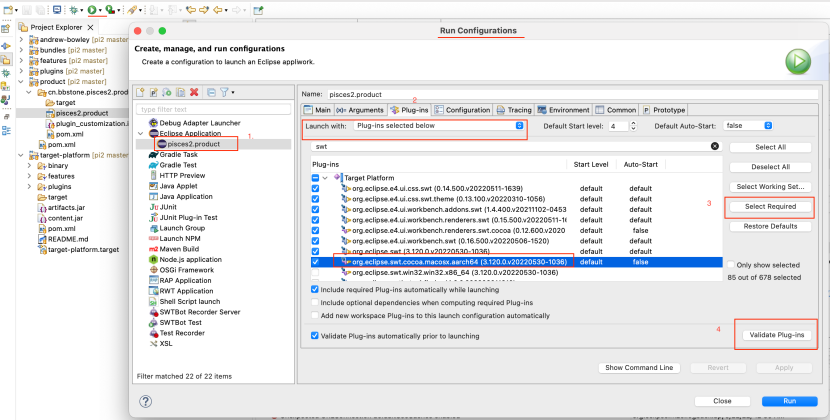The width and height of the screenshot is (830, 420).
Task: Click the Debug bug toolbar icon
Action: point(74,10)
